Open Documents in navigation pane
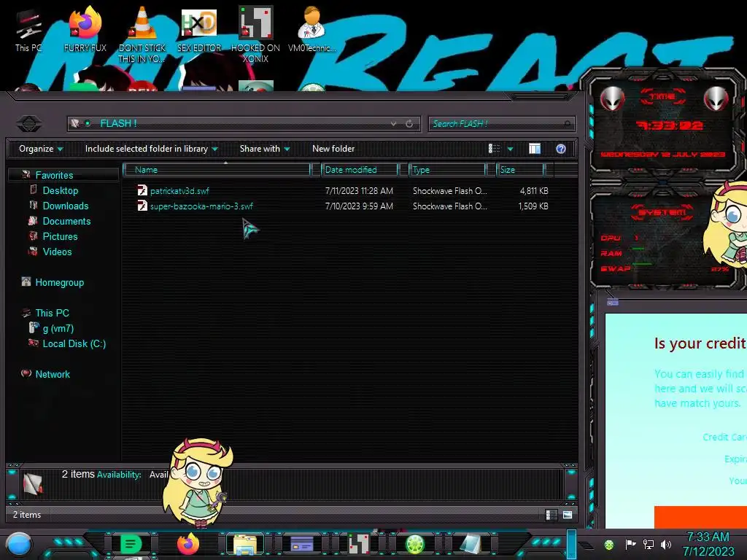Screen dimensions: 747x560 click(x=66, y=221)
